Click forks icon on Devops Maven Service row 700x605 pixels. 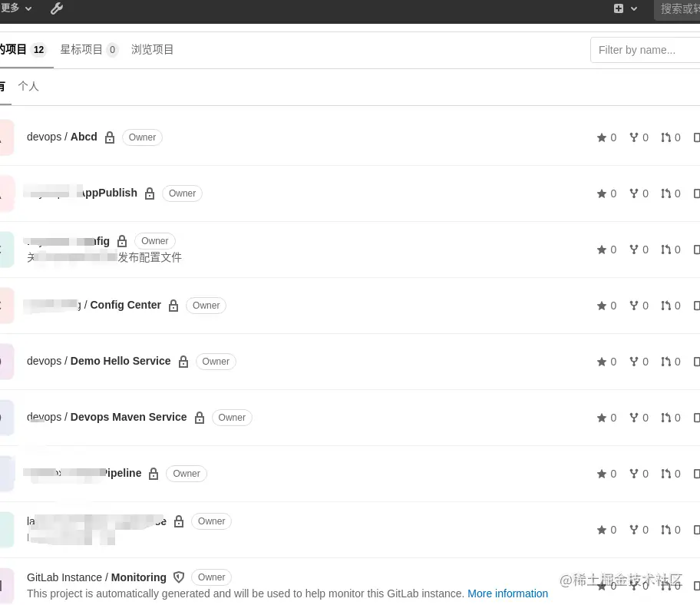634,417
